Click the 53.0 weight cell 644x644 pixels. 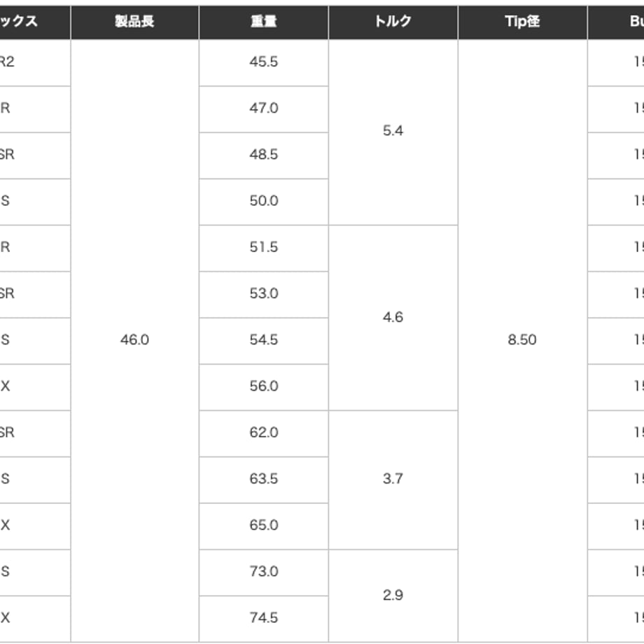tap(264, 295)
